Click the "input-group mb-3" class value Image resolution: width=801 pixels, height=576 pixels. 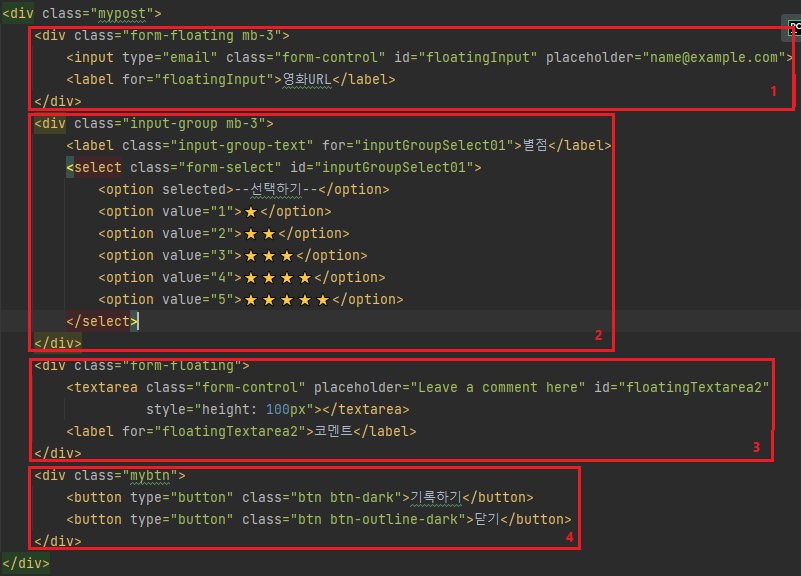(194, 124)
